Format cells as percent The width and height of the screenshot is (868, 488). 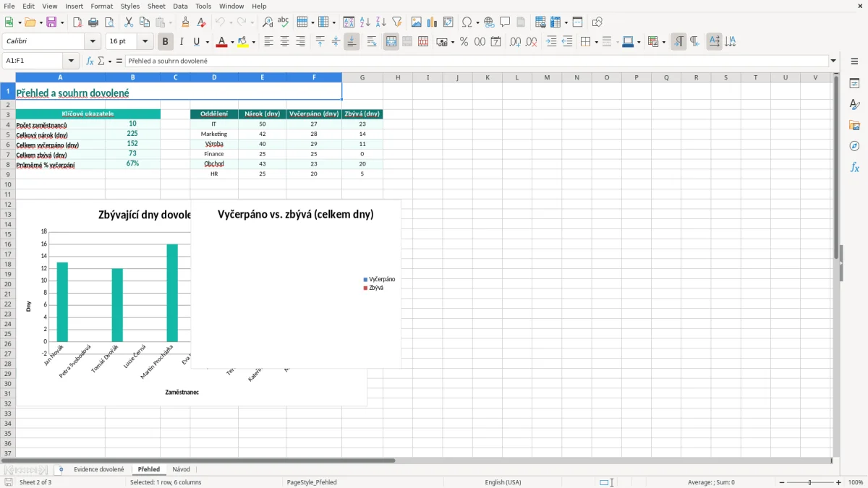click(x=464, y=42)
